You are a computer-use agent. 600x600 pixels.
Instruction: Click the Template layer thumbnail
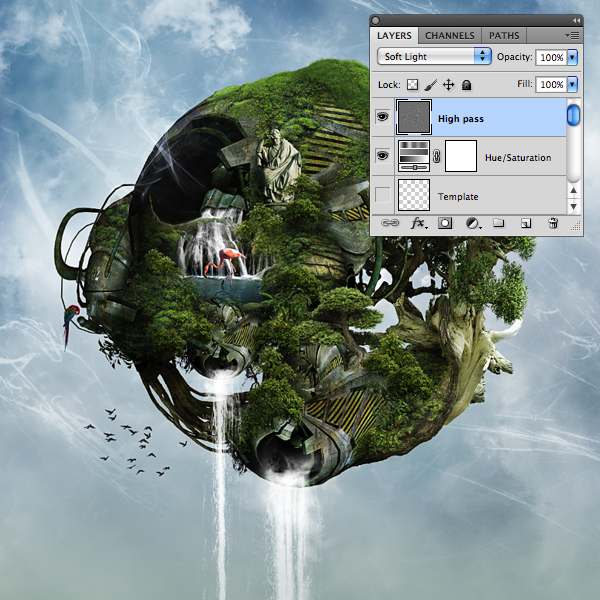[x=414, y=195]
